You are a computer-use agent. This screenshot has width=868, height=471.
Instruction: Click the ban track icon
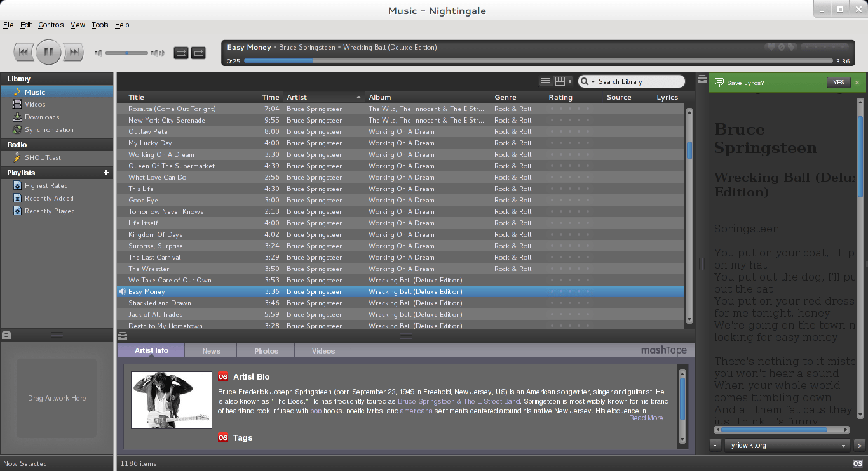[x=782, y=47]
